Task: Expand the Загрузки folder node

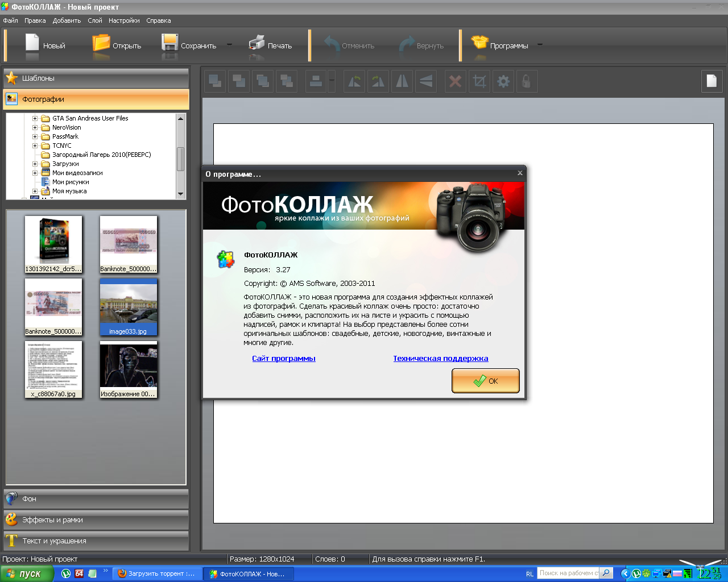Action: click(35, 164)
